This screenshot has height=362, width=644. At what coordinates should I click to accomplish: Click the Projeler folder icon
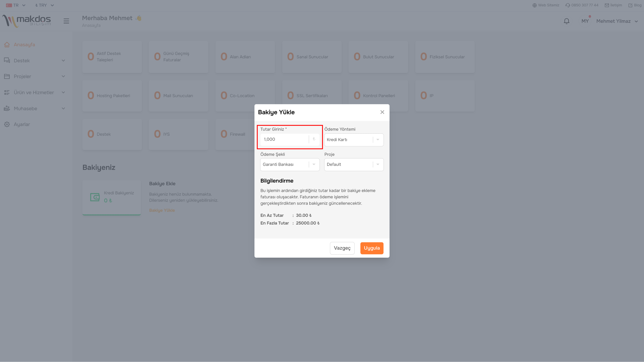tap(7, 76)
